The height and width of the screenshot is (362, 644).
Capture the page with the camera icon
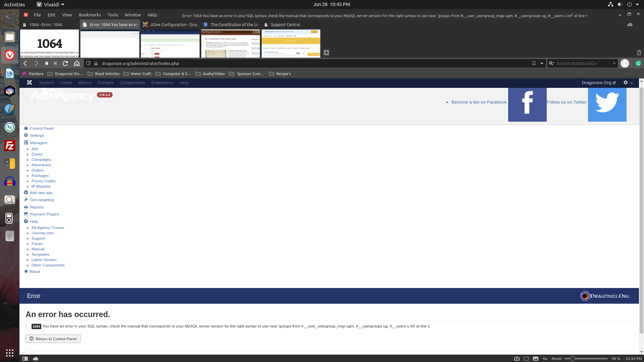point(517,359)
